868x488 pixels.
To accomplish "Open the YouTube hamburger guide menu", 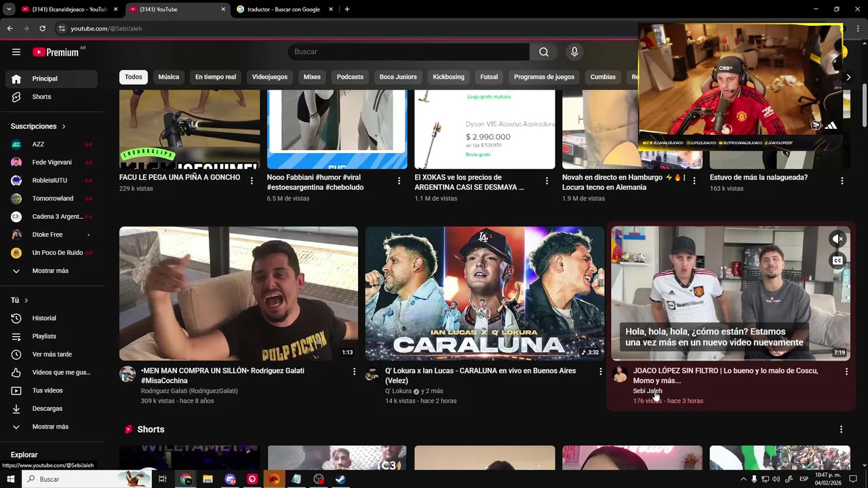I will coord(16,52).
